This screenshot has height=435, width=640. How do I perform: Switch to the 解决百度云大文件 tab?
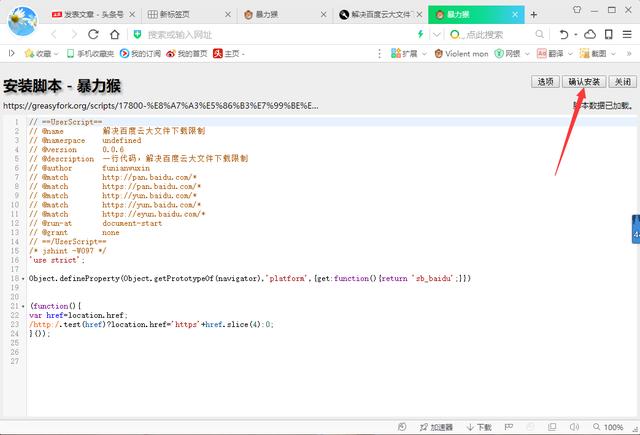pyautogui.click(x=380, y=15)
